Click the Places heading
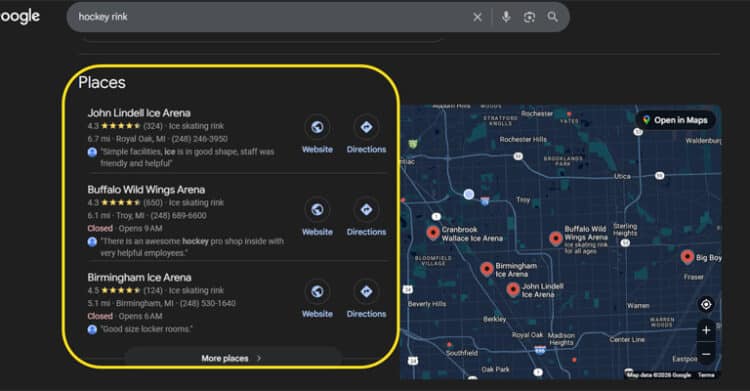The image size is (750, 391). coord(102,82)
